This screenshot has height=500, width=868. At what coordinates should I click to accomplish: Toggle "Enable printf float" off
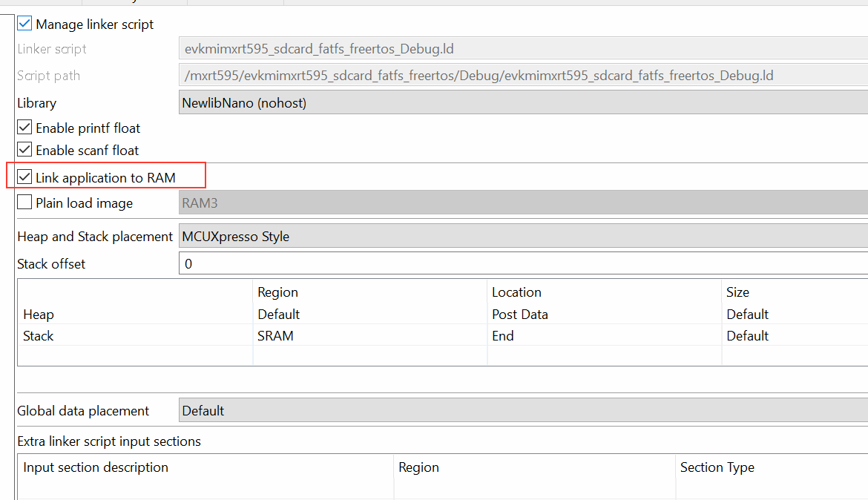[x=24, y=128]
